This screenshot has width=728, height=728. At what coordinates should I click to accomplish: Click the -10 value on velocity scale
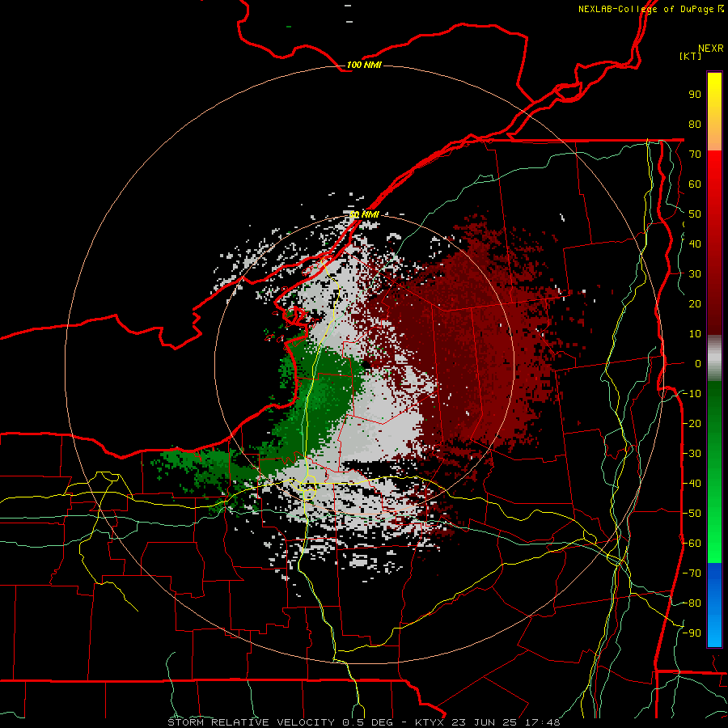point(692,394)
